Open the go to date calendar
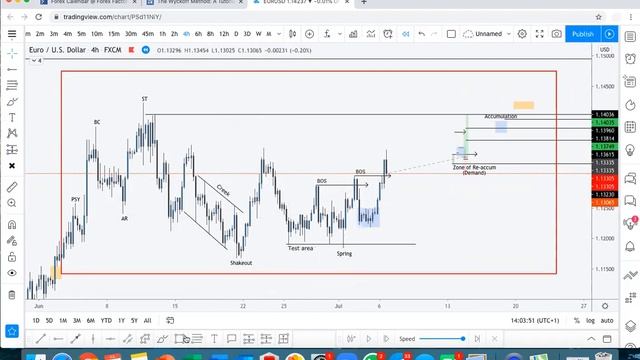The width and height of the screenshot is (640, 360). pos(170,321)
